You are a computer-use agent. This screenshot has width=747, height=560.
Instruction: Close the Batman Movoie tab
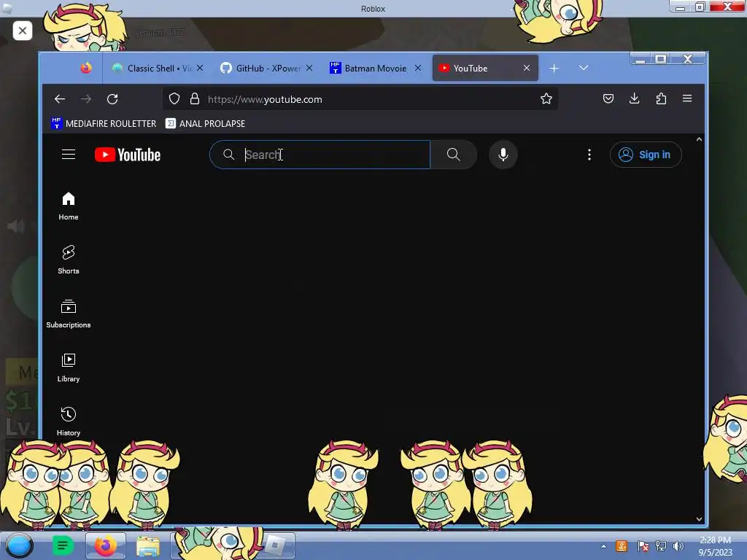coord(418,68)
